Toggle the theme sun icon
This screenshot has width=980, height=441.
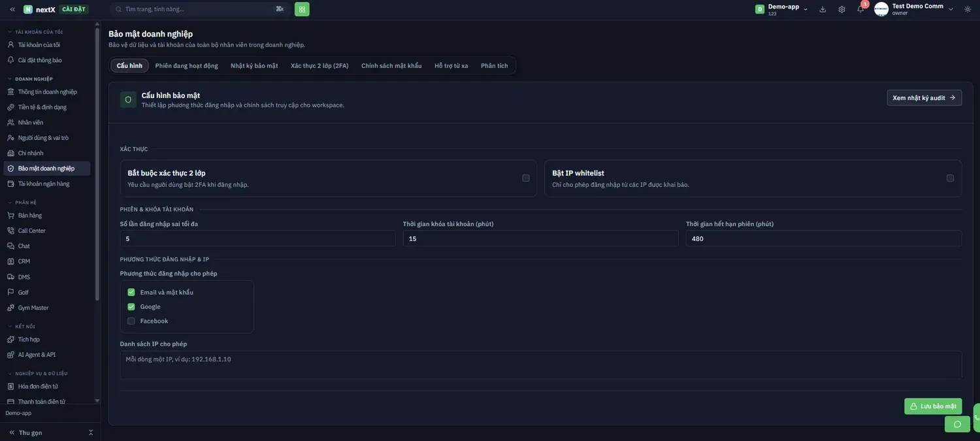[968, 9]
